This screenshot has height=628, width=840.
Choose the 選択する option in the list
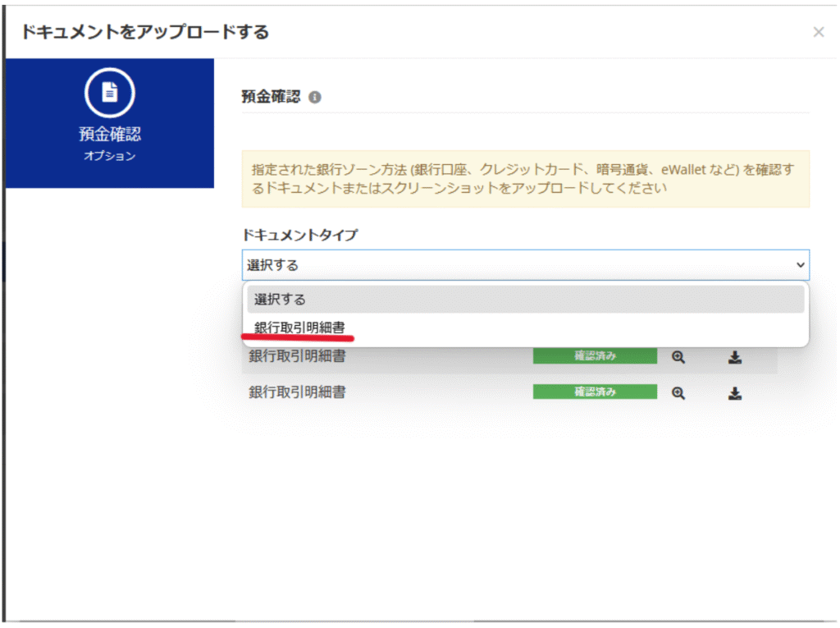(525, 300)
